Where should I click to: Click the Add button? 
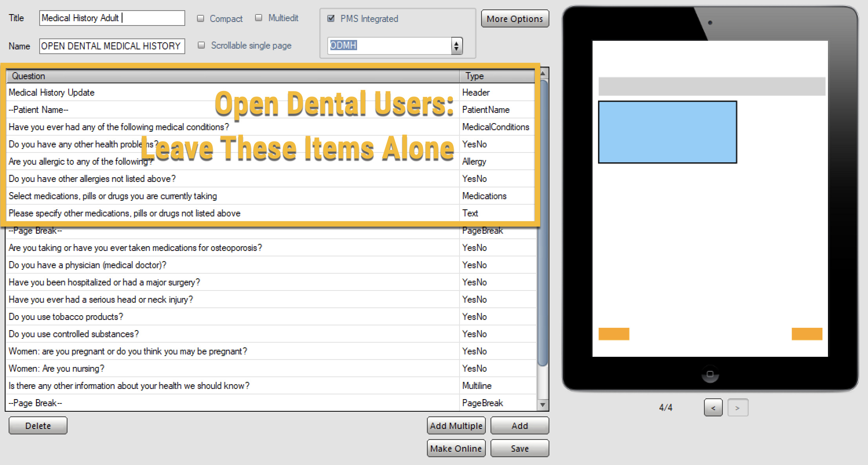coord(520,426)
